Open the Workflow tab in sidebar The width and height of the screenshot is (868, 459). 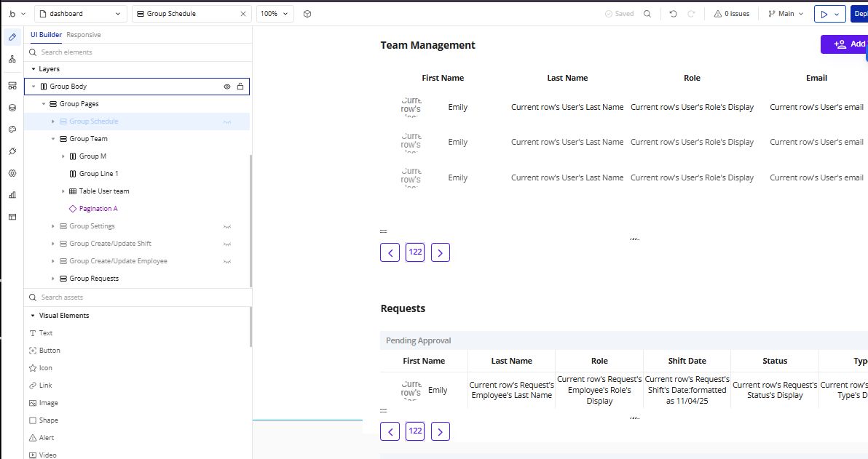(12, 59)
